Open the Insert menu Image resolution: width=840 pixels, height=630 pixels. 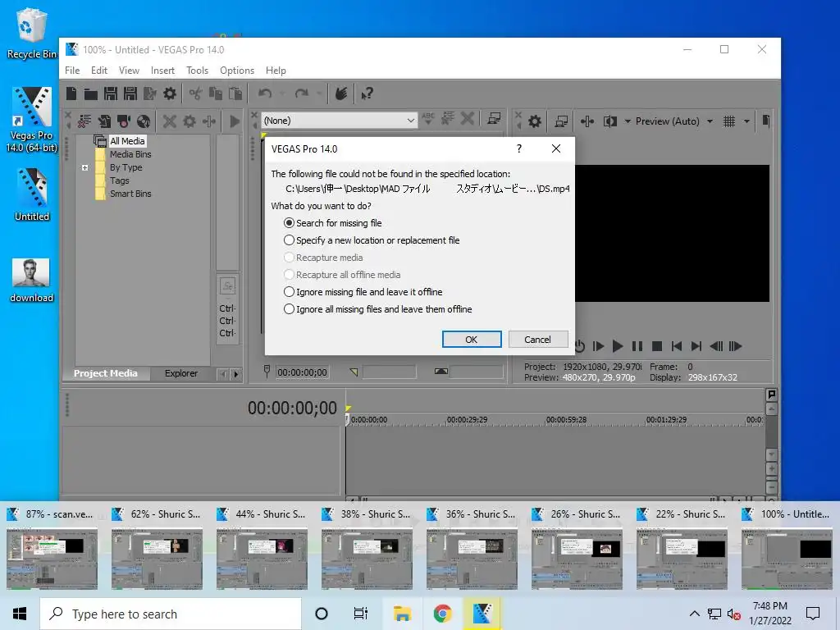point(162,71)
